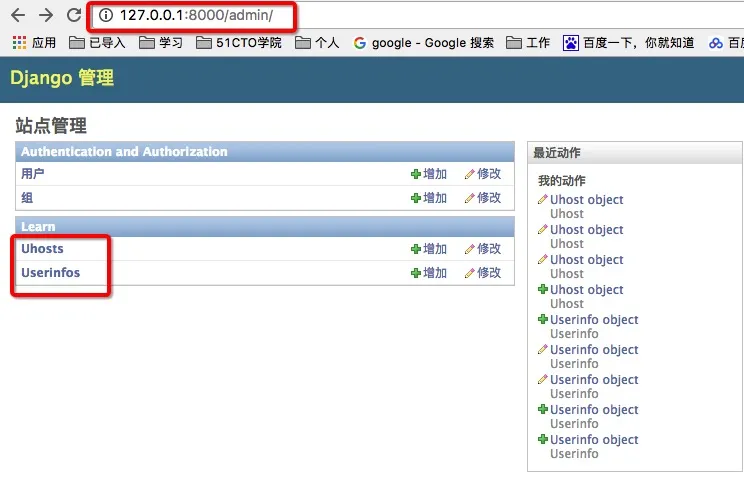This screenshot has width=744, height=499.
Task: Open the Userinfos model list
Action: [50, 273]
